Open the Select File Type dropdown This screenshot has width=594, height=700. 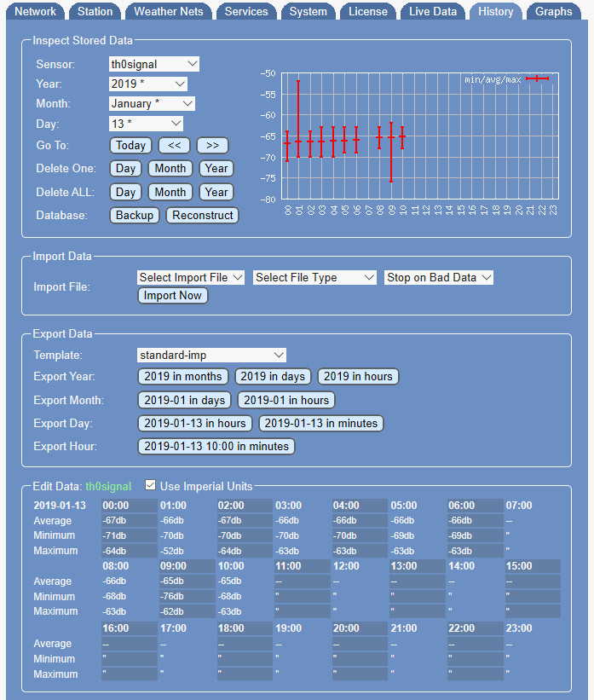click(x=314, y=278)
